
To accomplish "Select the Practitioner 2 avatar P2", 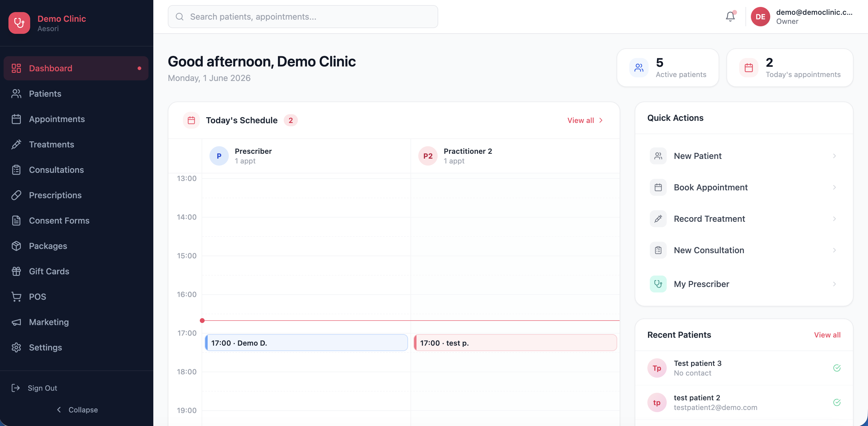I will [428, 156].
